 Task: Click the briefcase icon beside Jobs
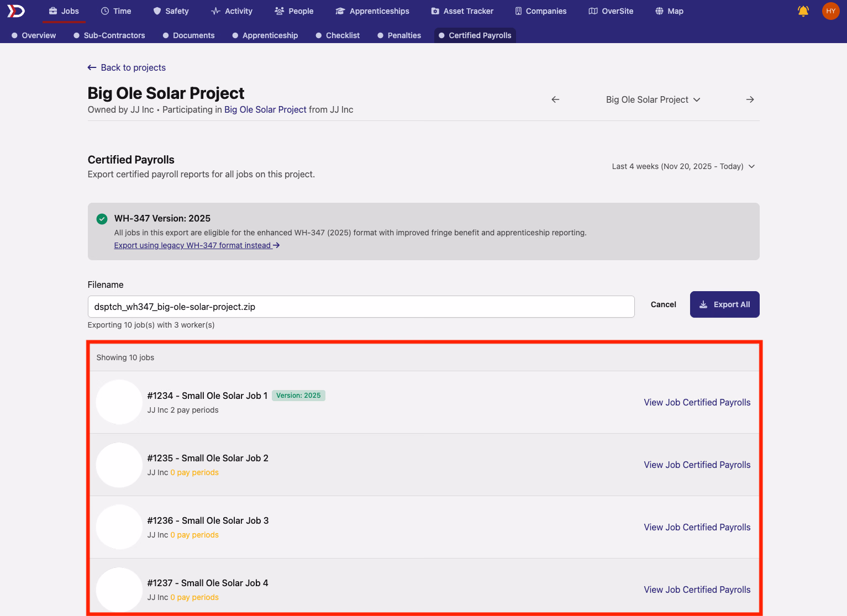53,11
